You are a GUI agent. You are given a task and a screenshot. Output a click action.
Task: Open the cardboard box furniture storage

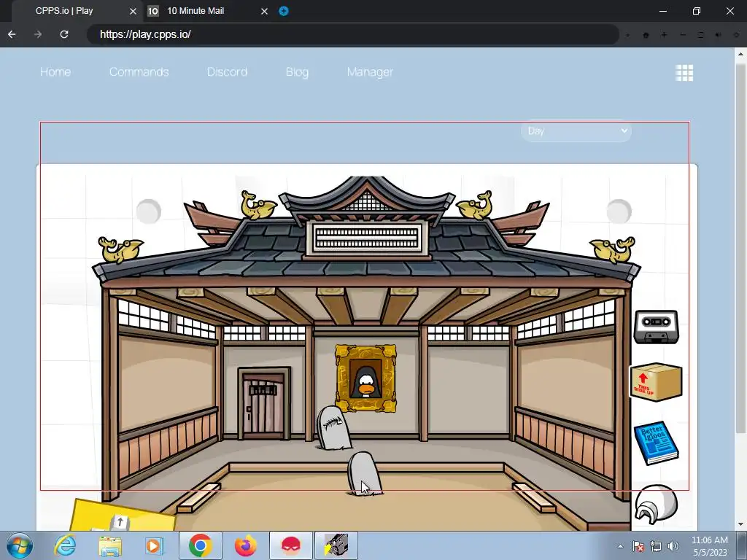pos(656,382)
